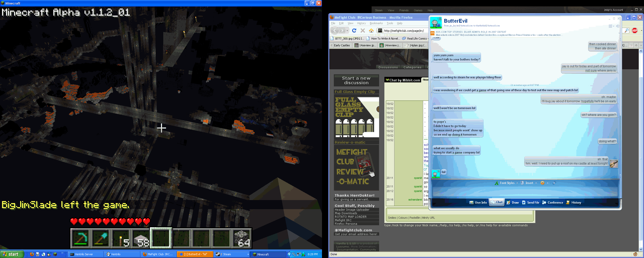Click Firefox Back navigation arrow

[x=334, y=31]
